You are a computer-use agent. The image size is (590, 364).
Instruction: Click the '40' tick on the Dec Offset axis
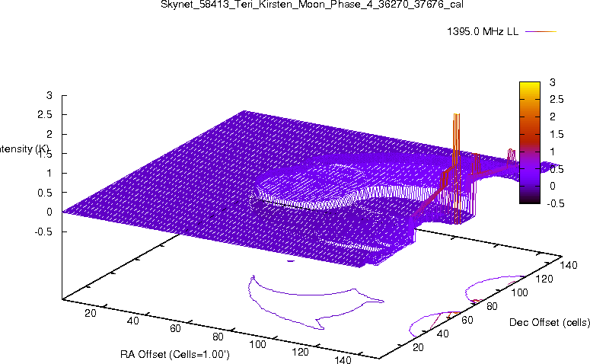point(443,334)
